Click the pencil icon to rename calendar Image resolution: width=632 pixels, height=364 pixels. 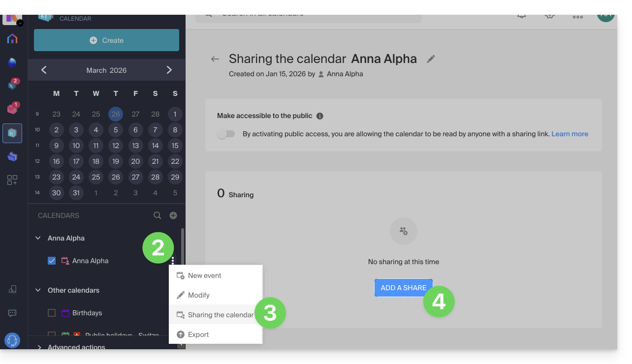pyautogui.click(x=431, y=59)
